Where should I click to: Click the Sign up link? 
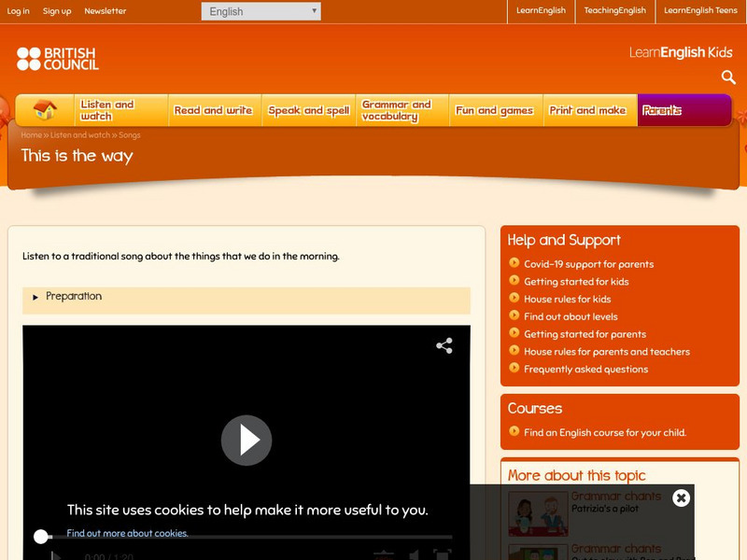pos(57,10)
